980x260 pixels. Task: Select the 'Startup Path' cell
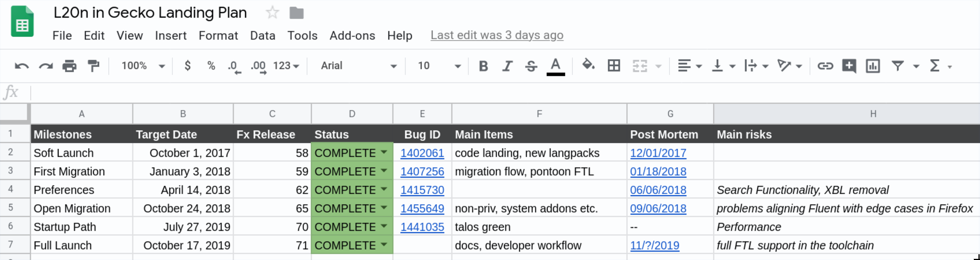(82, 227)
